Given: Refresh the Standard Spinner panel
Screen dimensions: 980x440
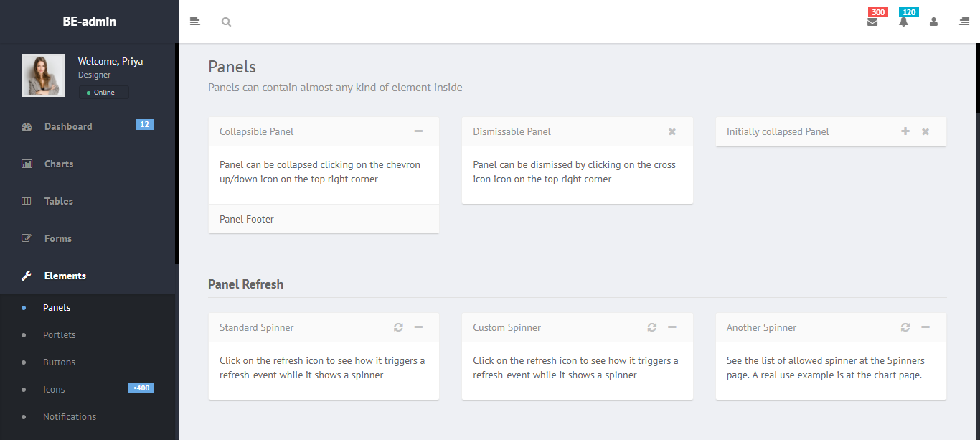Looking at the screenshot, I should (x=398, y=327).
